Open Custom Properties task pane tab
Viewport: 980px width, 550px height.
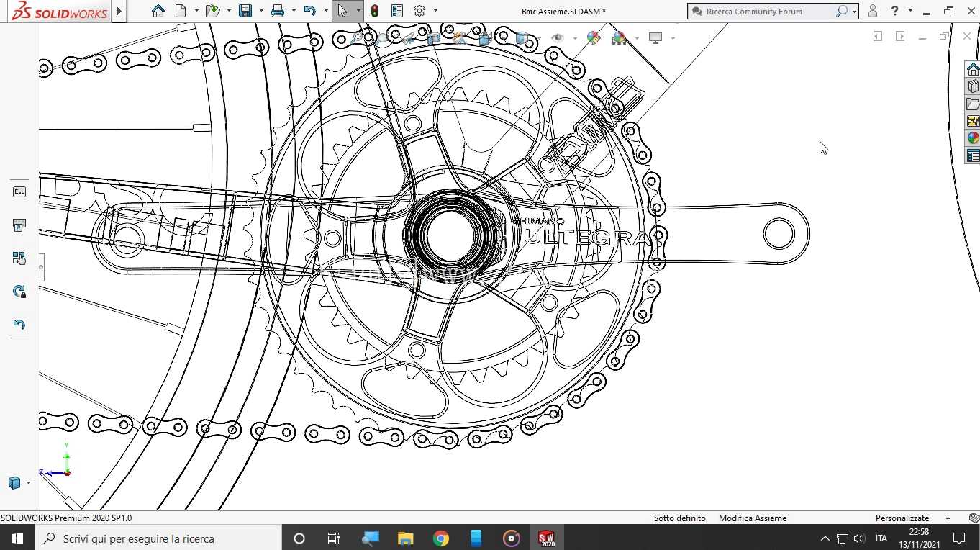coord(973,156)
